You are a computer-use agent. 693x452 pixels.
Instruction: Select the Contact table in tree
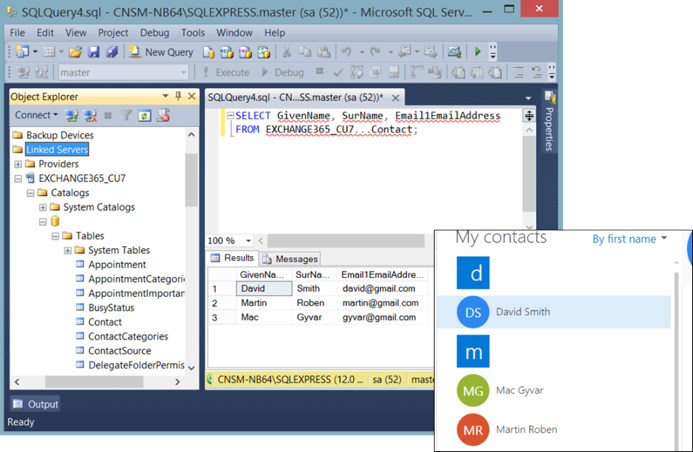[x=105, y=322]
